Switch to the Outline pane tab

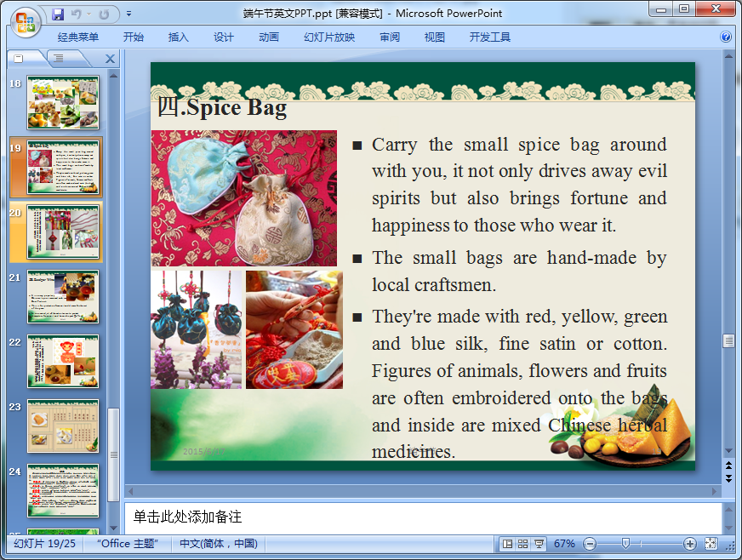pyautogui.click(x=59, y=58)
